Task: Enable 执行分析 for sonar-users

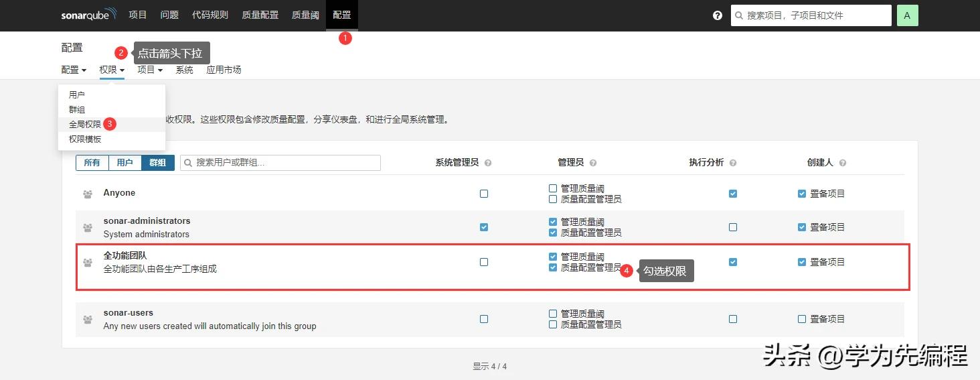Action: [x=733, y=319]
